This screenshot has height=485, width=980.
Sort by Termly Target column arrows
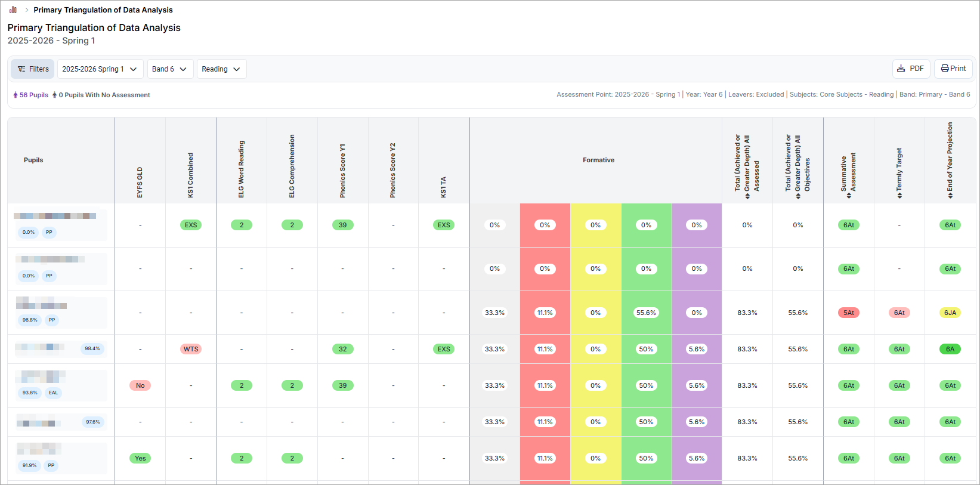899,195
